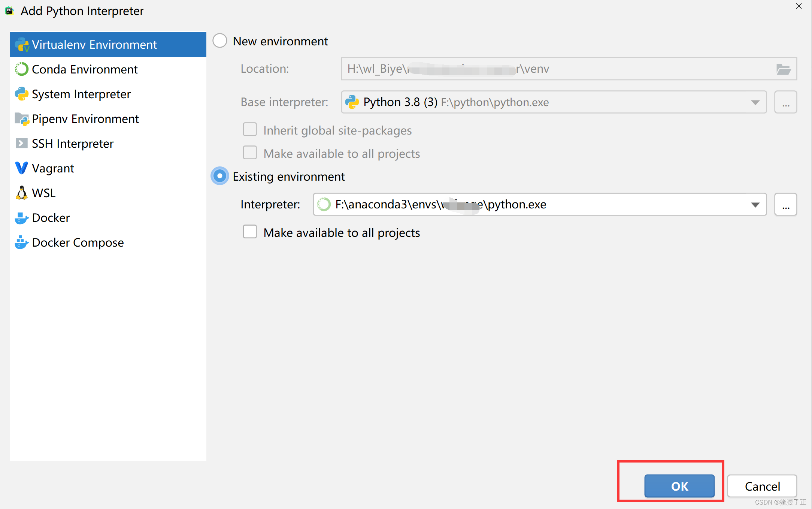Screen dimensions: 812x509
Task: Select the Existing environment radio button
Action: (220, 176)
